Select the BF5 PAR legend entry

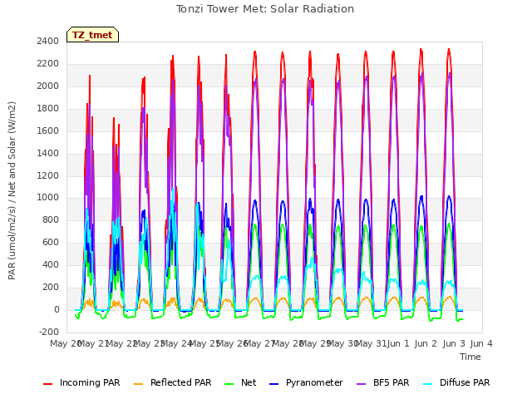tap(382, 382)
